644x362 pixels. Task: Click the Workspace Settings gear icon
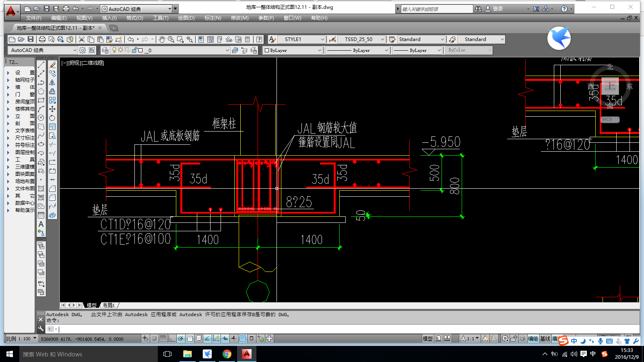[x=83, y=50]
